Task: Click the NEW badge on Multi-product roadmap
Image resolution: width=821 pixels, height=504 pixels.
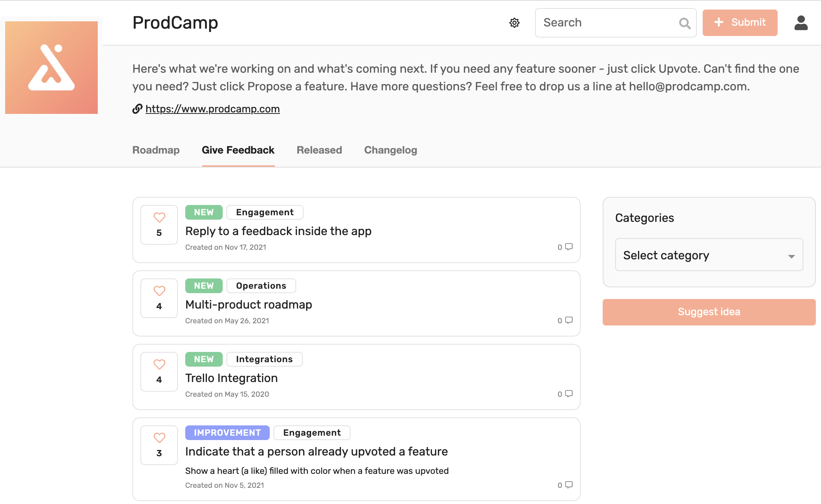Action: coord(204,286)
